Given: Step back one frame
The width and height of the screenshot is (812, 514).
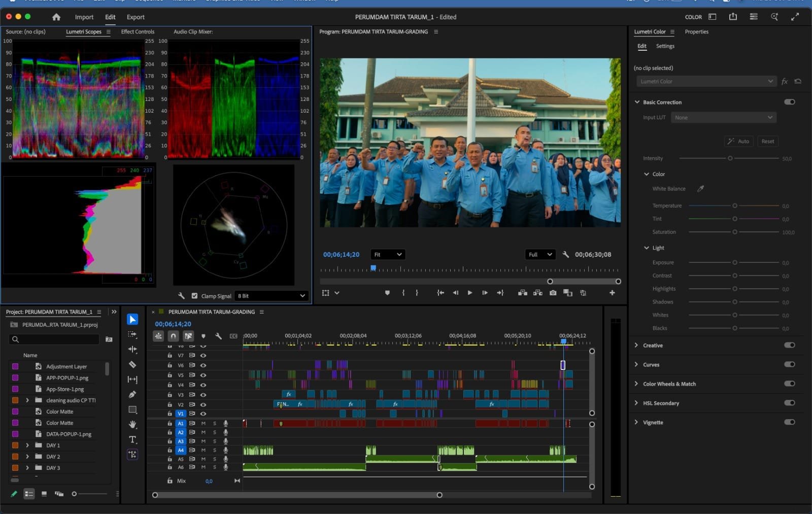Looking at the screenshot, I should 455,293.
